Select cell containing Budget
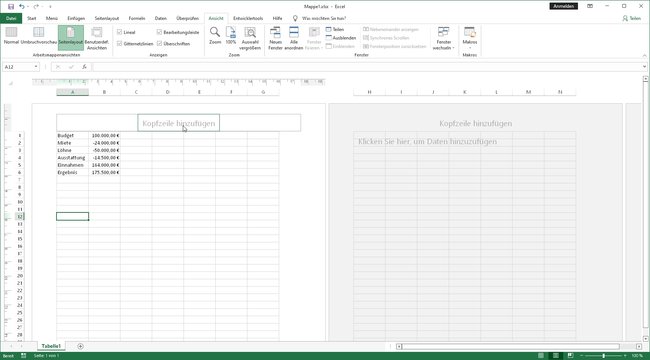This screenshot has width=650, height=360. pos(73,136)
